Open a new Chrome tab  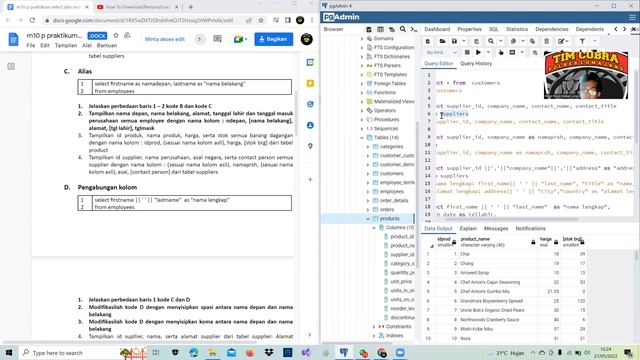[x=191, y=7]
